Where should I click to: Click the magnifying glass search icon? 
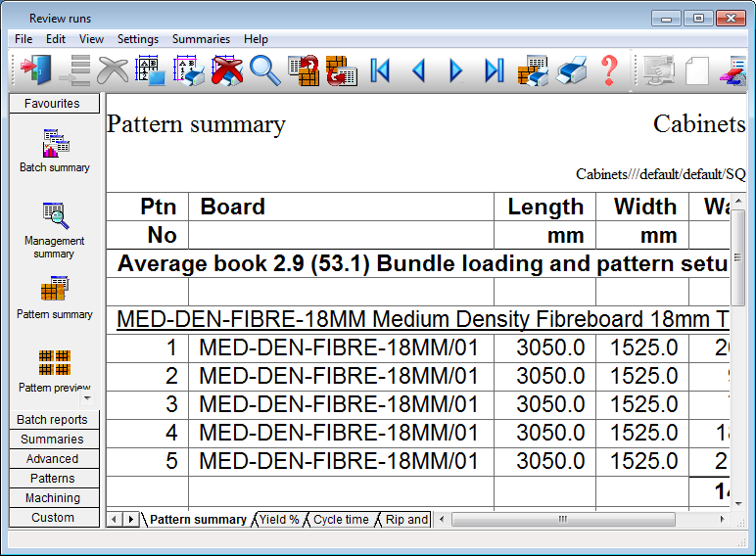click(x=264, y=69)
